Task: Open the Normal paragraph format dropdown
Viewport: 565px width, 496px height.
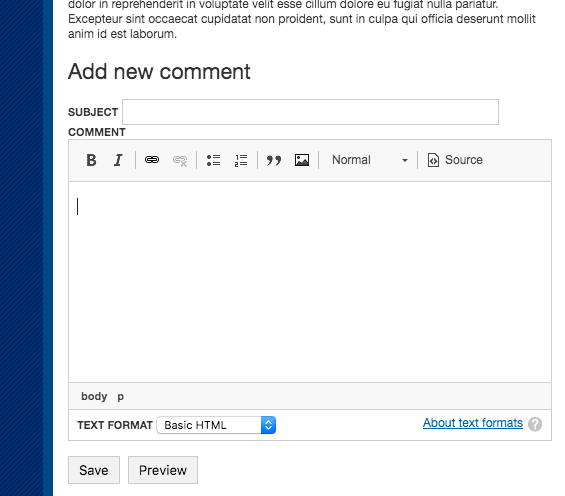Action: click(x=368, y=160)
